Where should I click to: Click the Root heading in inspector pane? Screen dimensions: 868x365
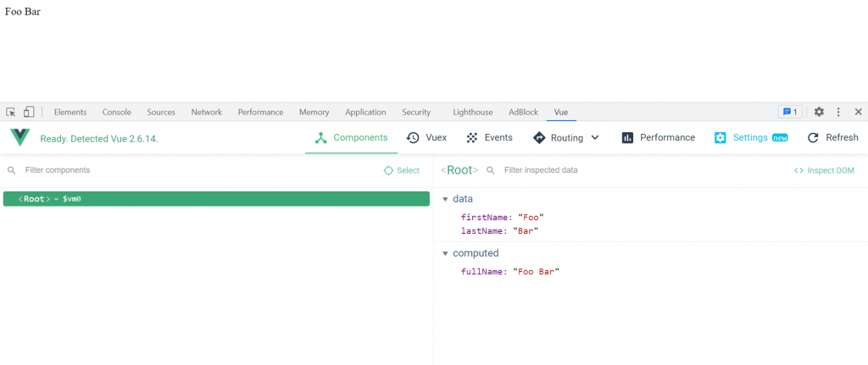pos(459,169)
